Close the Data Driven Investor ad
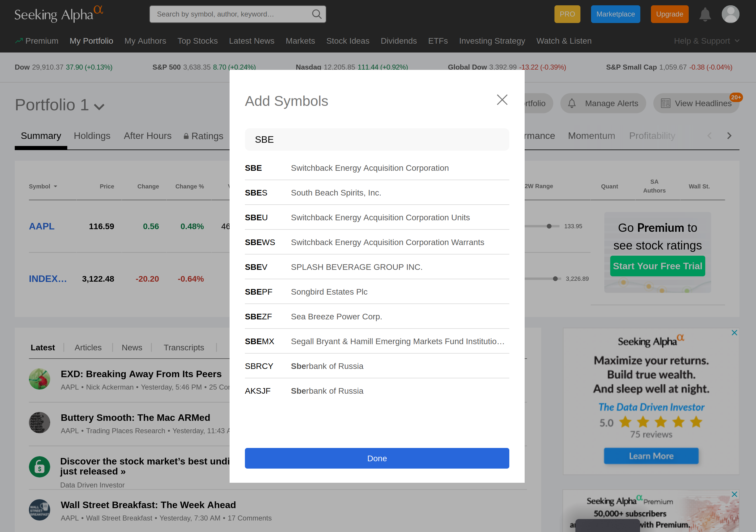Image resolution: width=756 pixels, height=532 pixels. (x=734, y=333)
